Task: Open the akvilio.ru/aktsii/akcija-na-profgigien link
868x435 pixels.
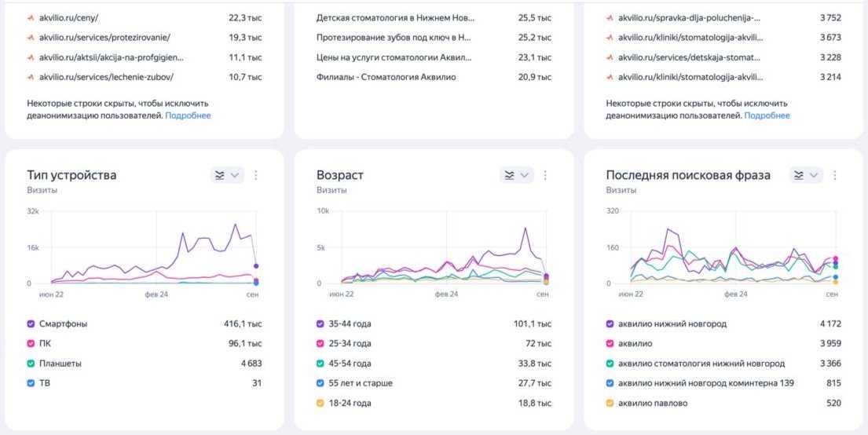Action: click(x=111, y=57)
